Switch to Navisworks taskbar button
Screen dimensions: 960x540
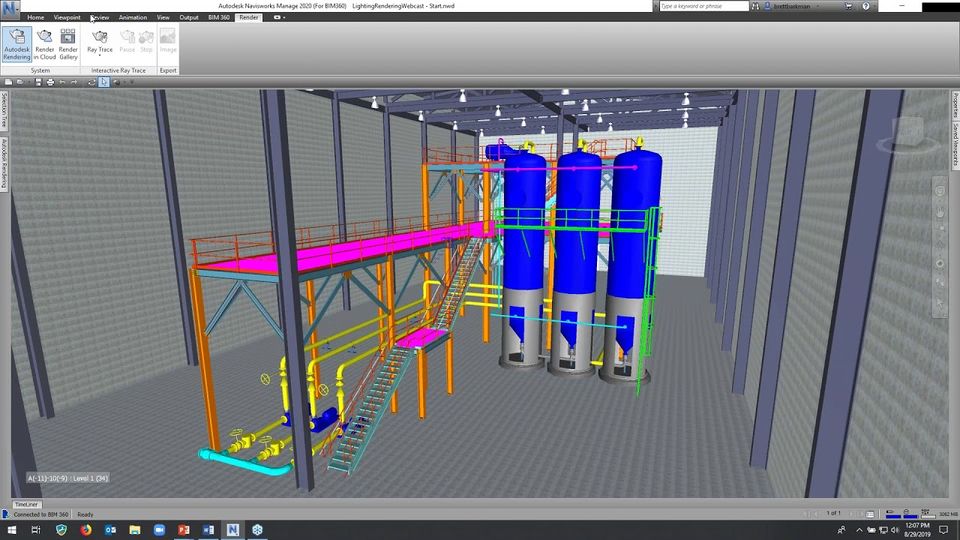tap(233, 530)
